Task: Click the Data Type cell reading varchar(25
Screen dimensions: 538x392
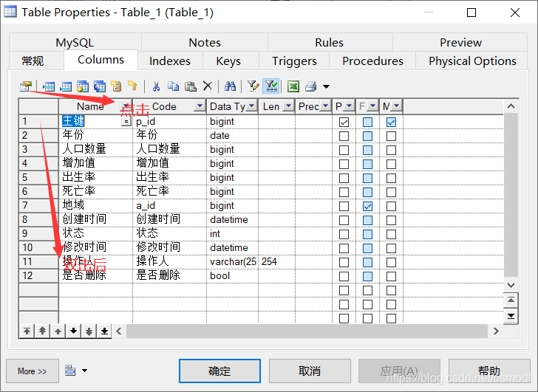Action: click(232, 262)
